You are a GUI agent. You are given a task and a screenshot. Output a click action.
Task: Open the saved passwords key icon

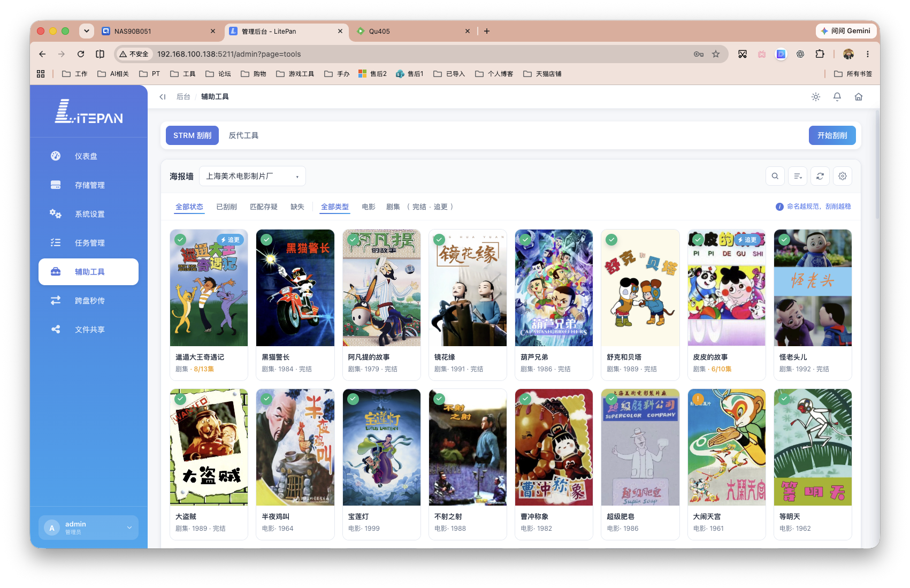coord(699,54)
